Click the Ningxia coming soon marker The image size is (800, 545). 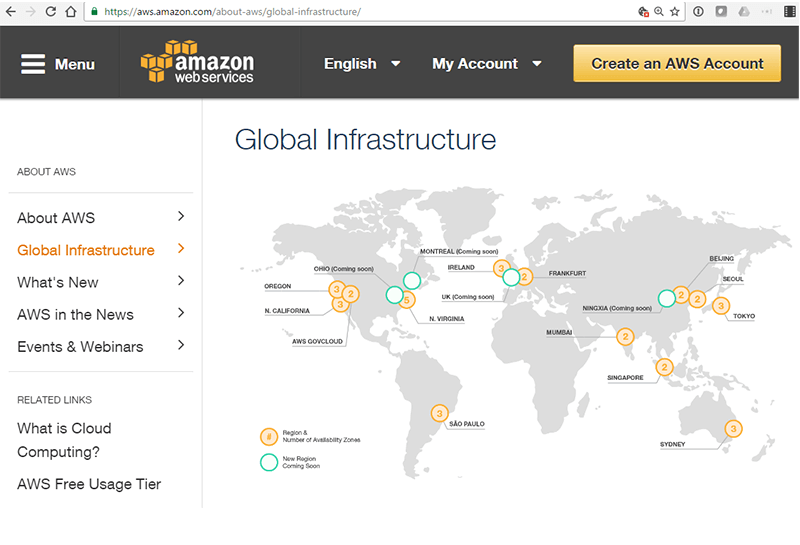pos(666,298)
